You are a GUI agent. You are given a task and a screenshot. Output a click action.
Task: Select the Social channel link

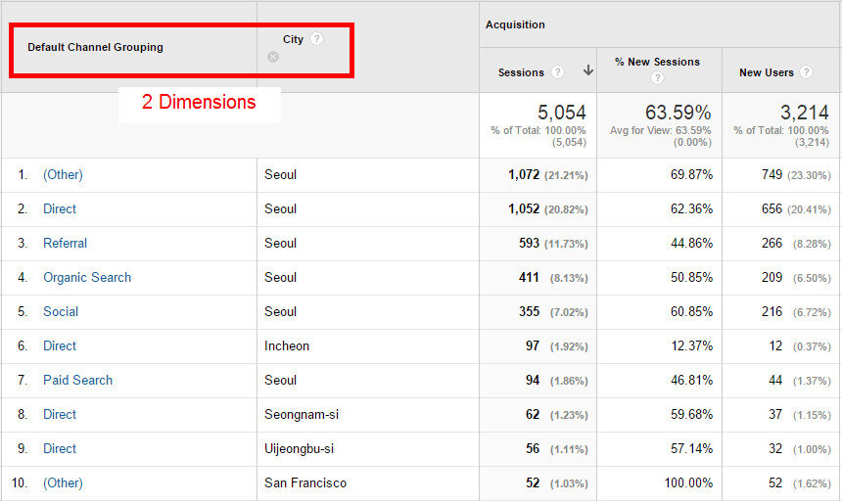click(61, 312)
